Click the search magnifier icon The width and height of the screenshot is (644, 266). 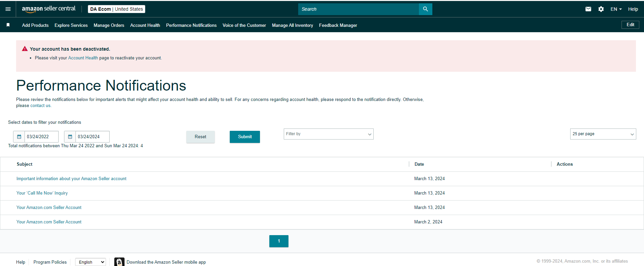click(425, 9)
